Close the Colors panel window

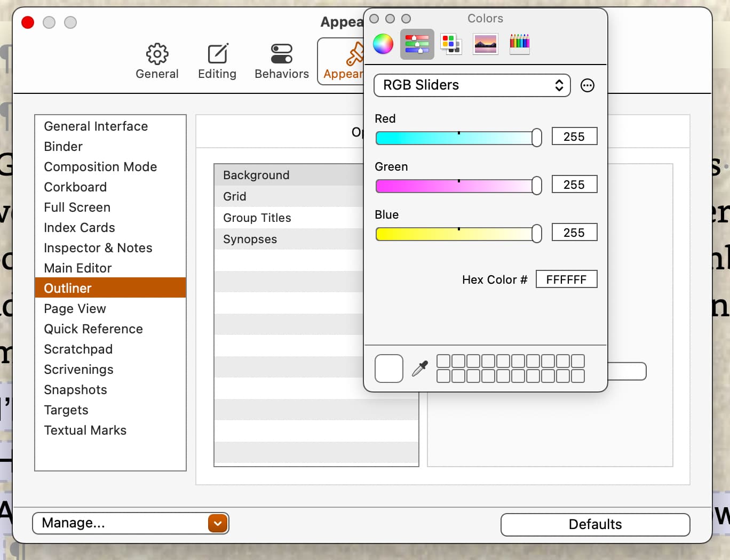(x=374, y=19)
